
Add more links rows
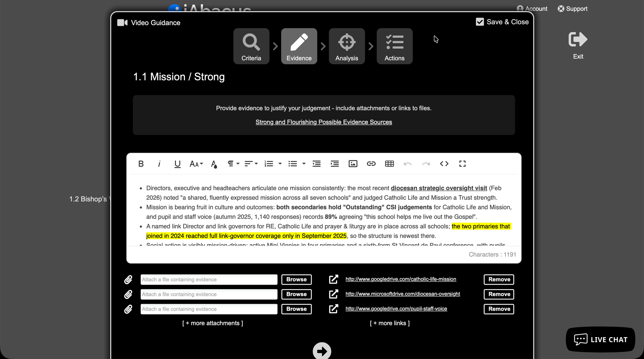pyautogui.click(x=390, y=323)
